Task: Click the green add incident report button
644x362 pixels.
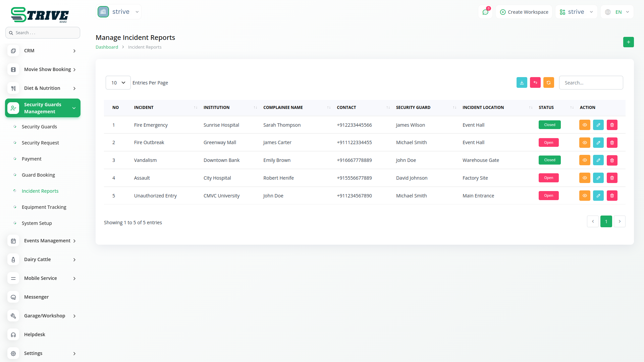Action: click(628, 42)
